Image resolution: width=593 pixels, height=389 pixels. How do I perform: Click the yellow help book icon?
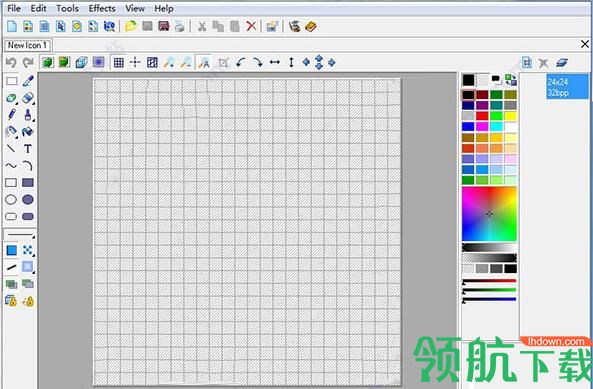310,26
